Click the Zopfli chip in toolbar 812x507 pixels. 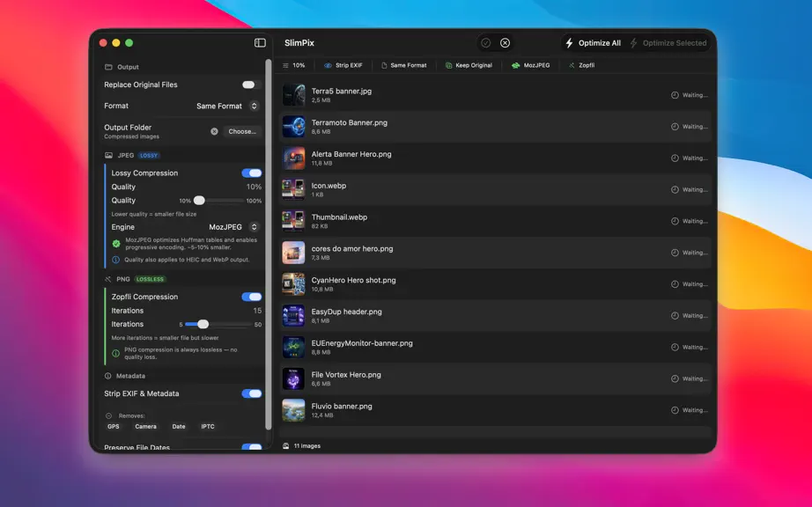[x=581, y=65]
